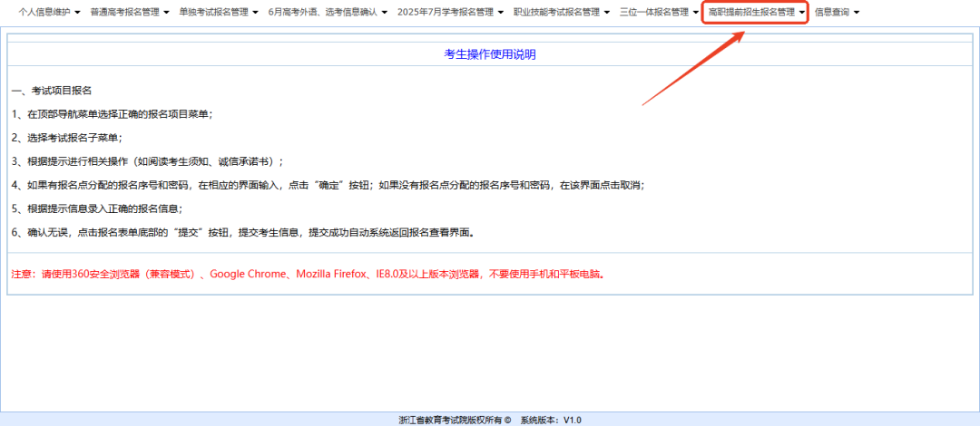This screenshot has width=980, height=426.
Task: Open the 职业技能考试报名管理 menu
Action: point(556,12)
